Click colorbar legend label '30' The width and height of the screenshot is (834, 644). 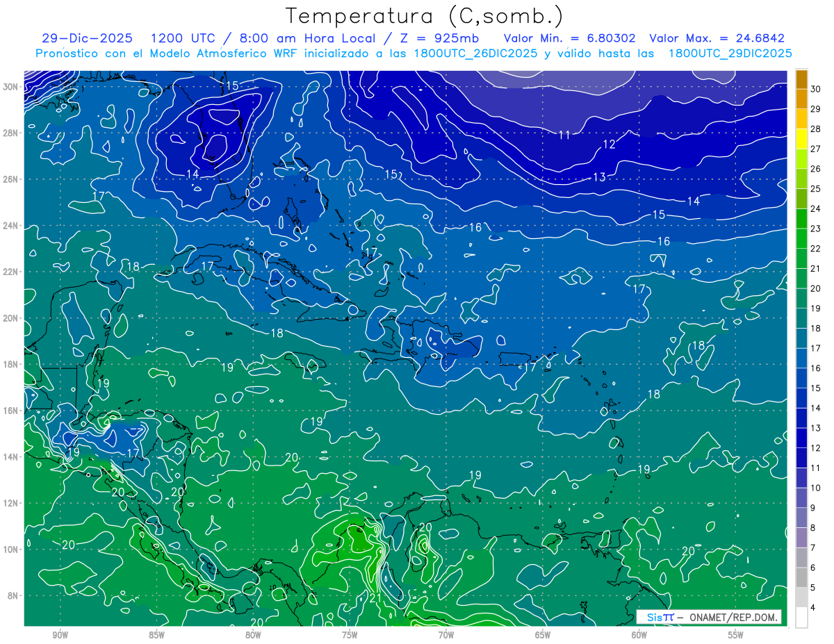[x=816, y=89]
